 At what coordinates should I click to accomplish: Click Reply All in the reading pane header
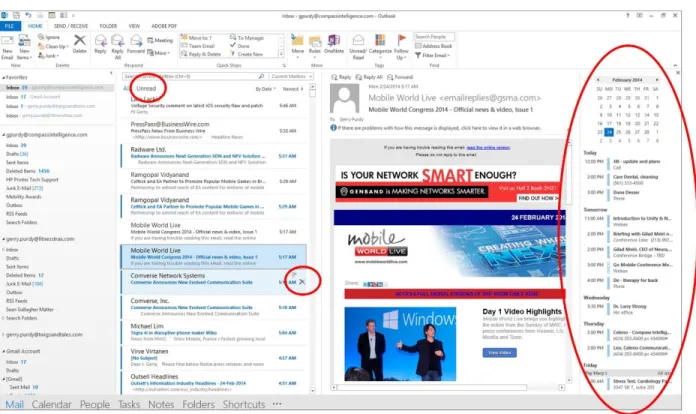369,77
